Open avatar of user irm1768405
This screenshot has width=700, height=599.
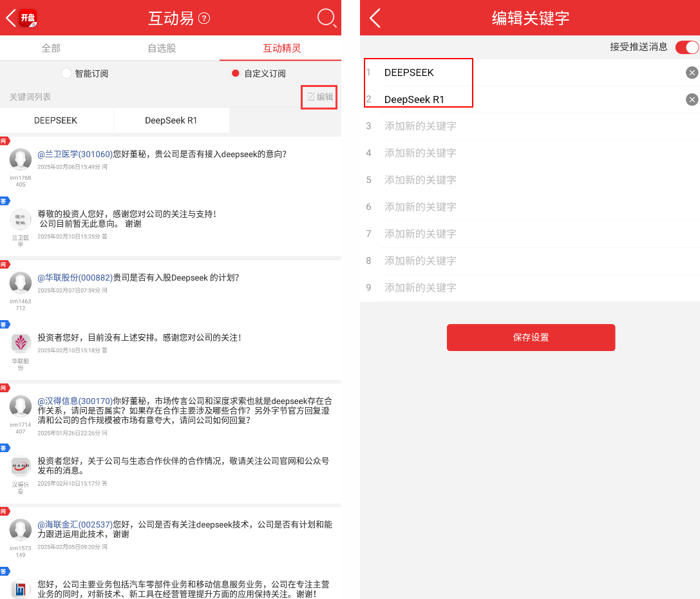tap(21, 159)
